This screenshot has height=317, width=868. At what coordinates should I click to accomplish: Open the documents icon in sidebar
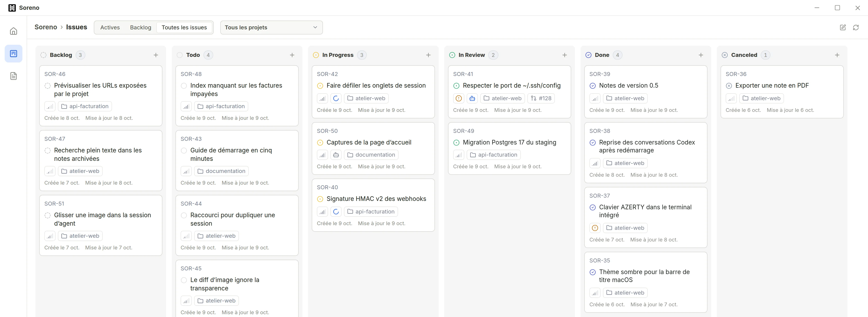(14, 76)
